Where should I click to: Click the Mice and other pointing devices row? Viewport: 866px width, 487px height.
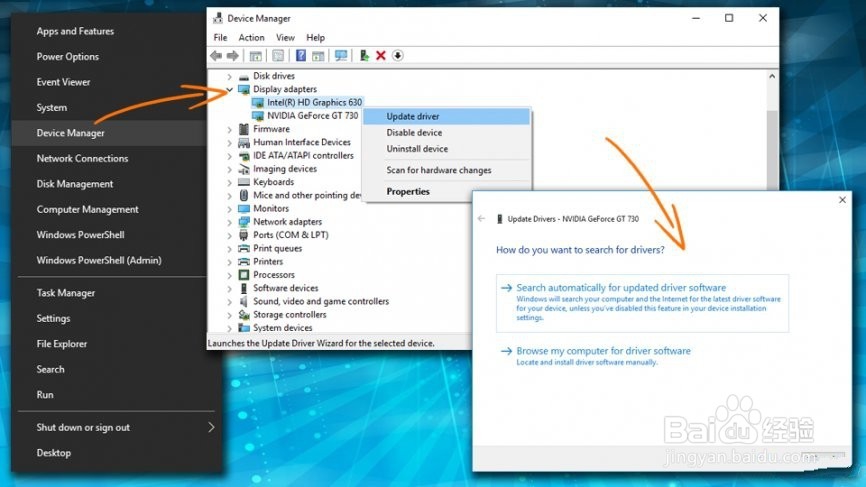300,195
